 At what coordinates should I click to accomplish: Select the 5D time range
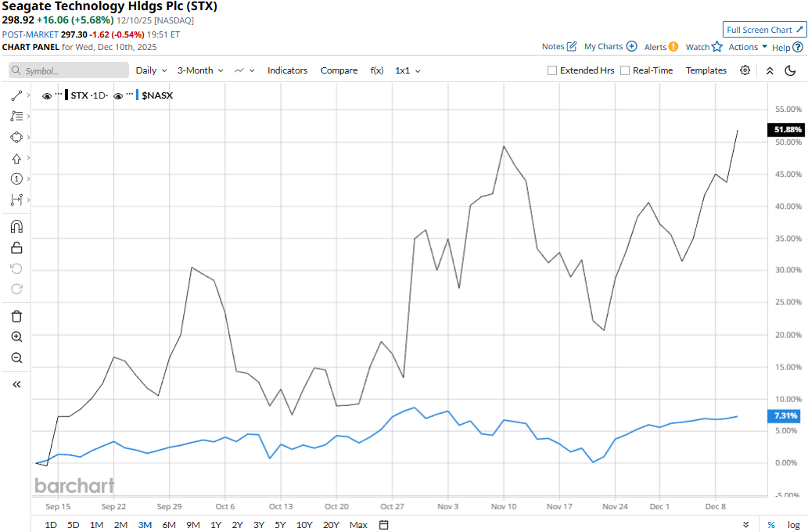(x=74, y=525)
